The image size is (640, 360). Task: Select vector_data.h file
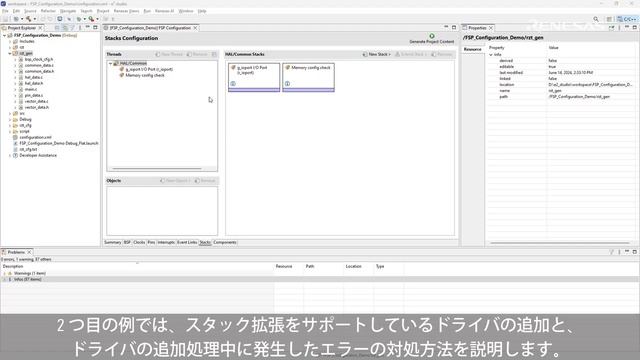tap(36, 107)
